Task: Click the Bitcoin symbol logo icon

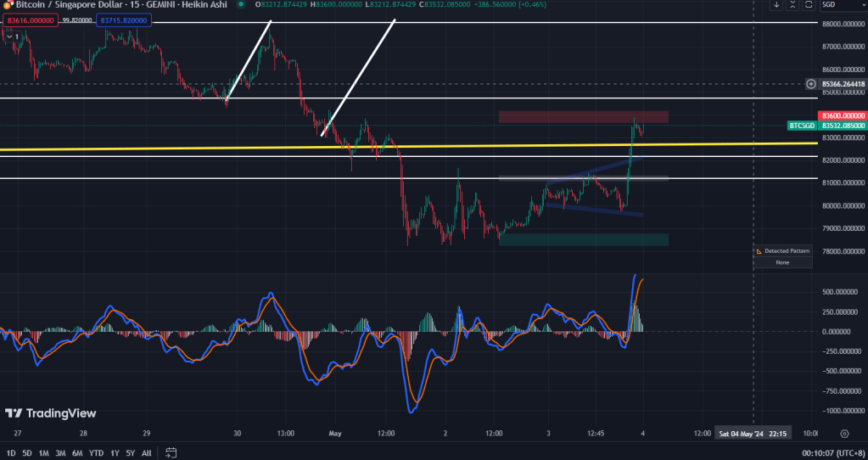Action: pyautogui.click(x=8, y=5)
